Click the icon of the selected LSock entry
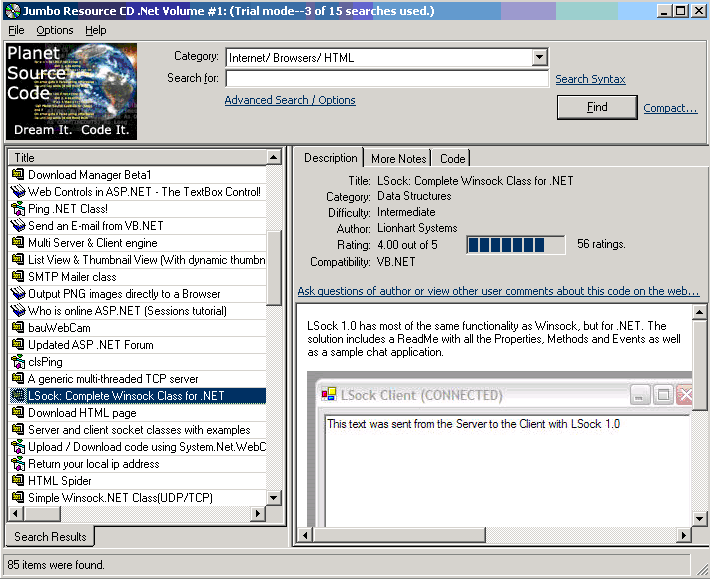Image resolution: width=710 pixels, height=579 pixels. click(18, 396)
